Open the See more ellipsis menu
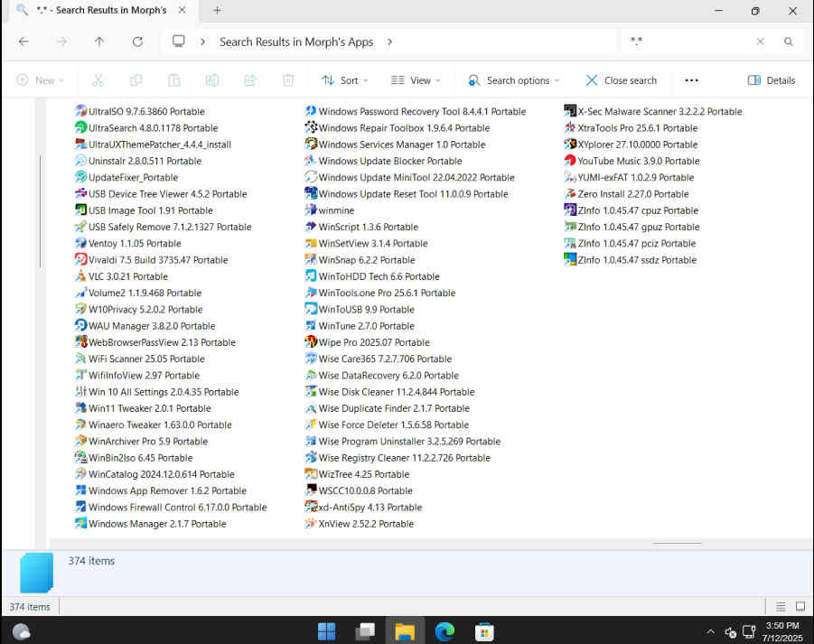This screenshot has width=814, height=644. point(691,80)
